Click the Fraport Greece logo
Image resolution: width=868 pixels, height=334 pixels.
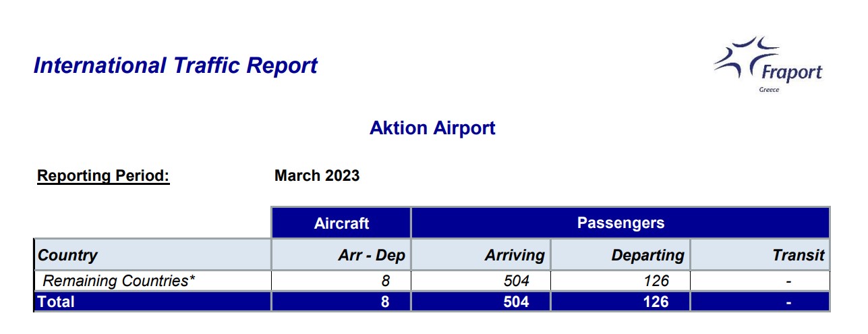click(x=768, y=64)
